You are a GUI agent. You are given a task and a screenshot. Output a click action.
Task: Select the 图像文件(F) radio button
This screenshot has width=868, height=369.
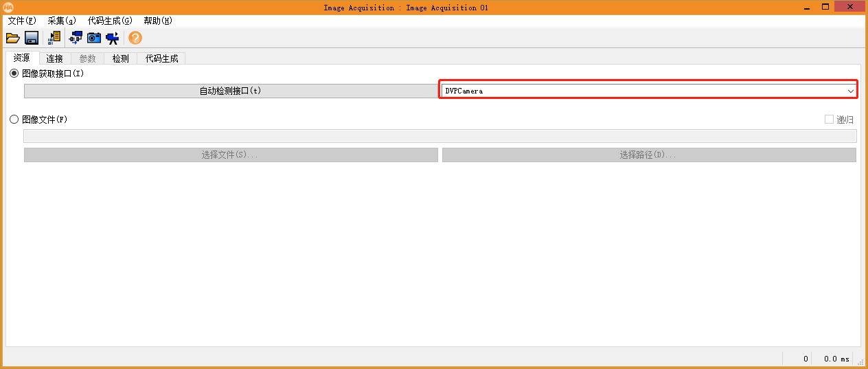pos(14,120)
